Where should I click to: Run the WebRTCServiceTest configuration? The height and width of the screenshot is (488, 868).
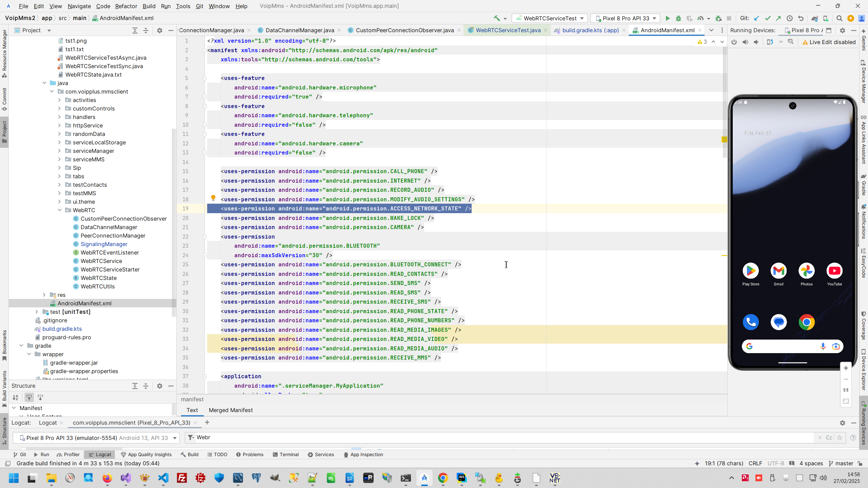tap(667, 18)
